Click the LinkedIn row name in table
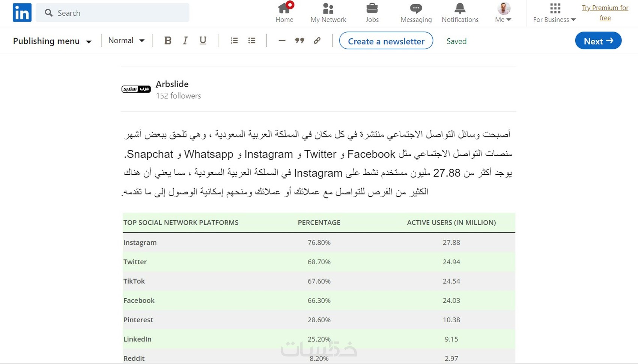The height and width of the screenshot is (364, 638). (x=137, y=339)
